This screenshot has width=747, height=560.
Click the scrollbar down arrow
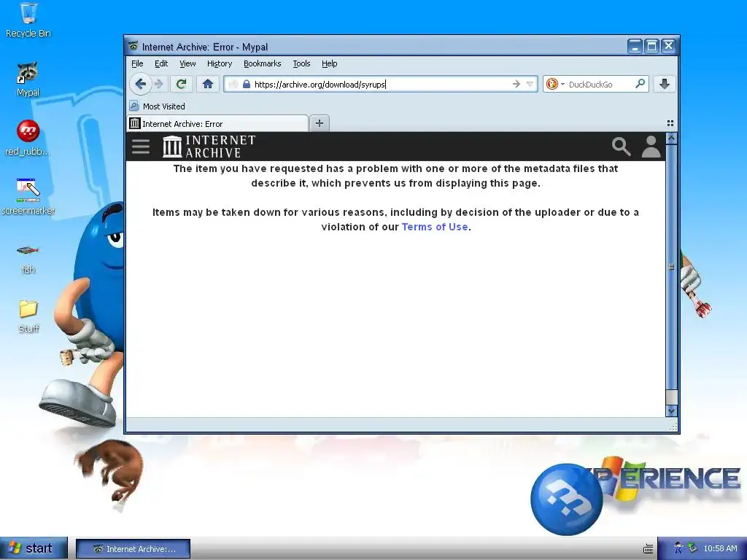(x=671, y=411)
